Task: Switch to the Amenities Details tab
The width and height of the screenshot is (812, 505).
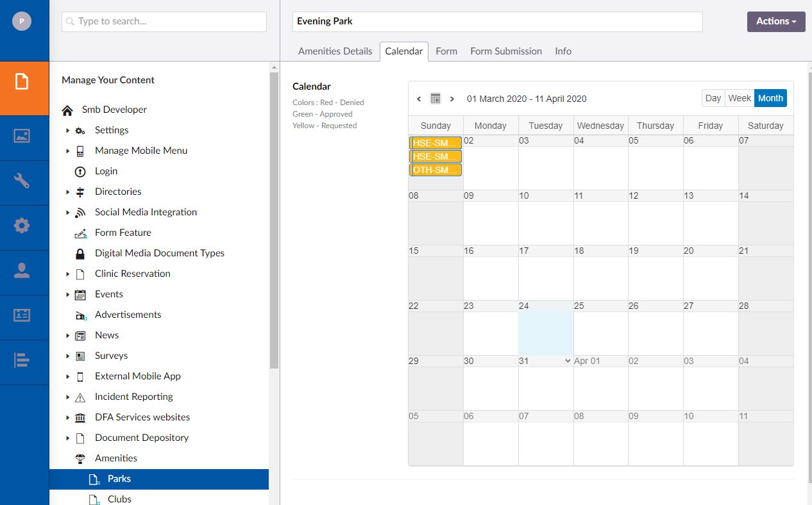Action: 335,51
